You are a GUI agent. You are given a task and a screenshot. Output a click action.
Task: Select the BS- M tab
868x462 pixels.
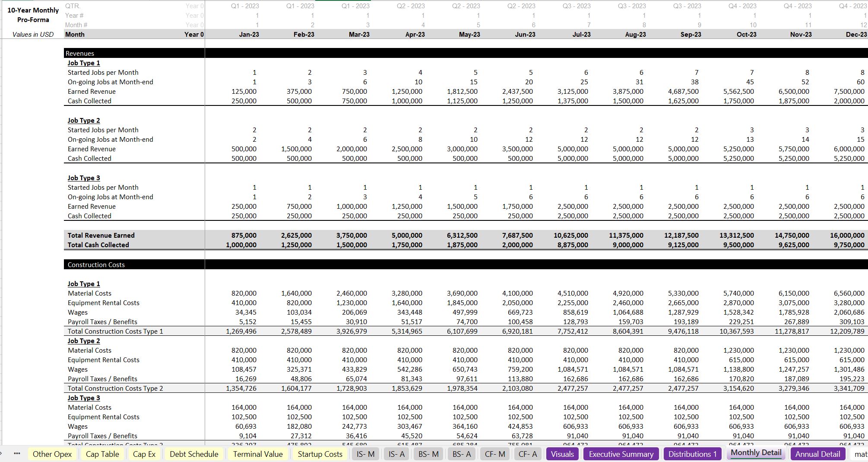428,454
